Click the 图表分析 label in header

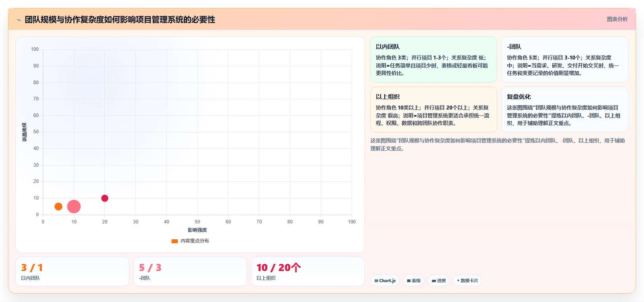click(617, 19)
